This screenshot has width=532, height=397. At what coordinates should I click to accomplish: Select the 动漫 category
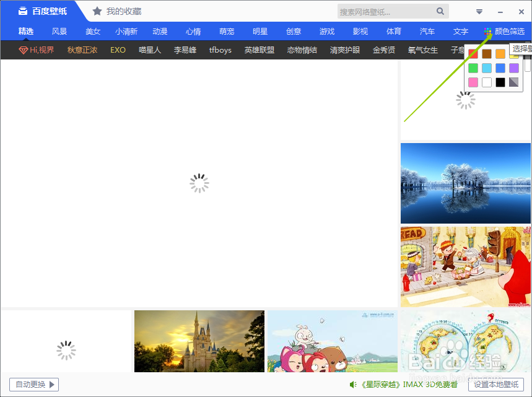pos(160,32)
